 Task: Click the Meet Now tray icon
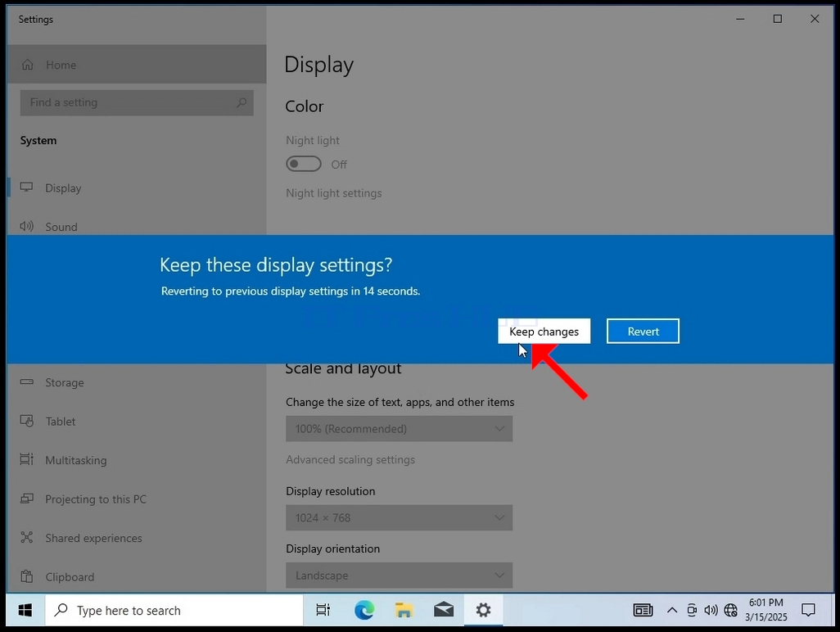point(692,610)
